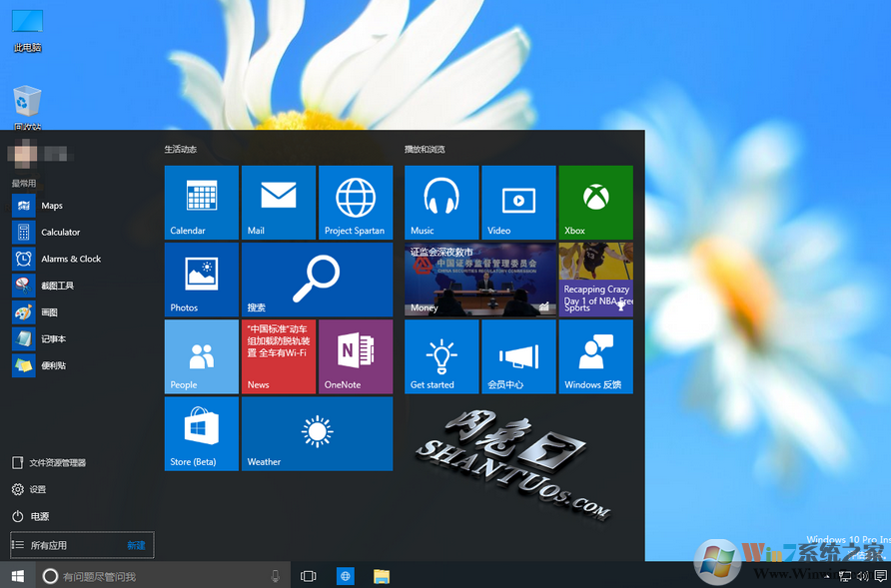This screenshot has width=891, height=588.
Task: Open the Get started tile
Action: click(442, 356)
